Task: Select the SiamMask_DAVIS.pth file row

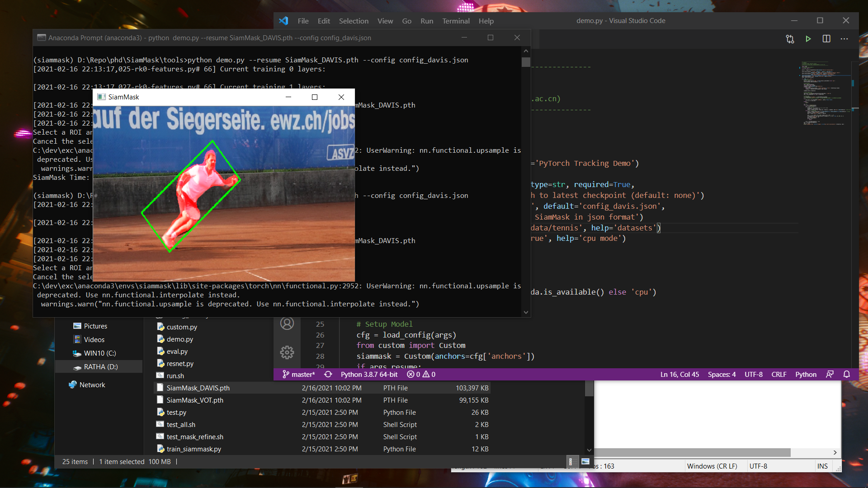Action: point(323,388)
